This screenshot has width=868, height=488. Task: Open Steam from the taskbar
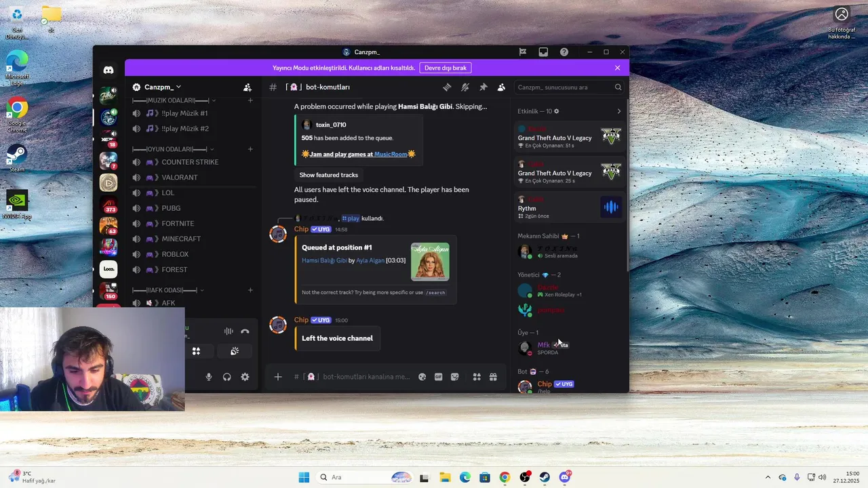click(545, 477)
